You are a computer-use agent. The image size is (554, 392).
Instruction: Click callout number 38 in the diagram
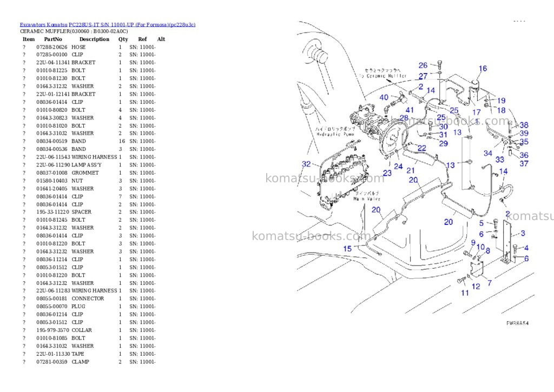tap(524, 125)
